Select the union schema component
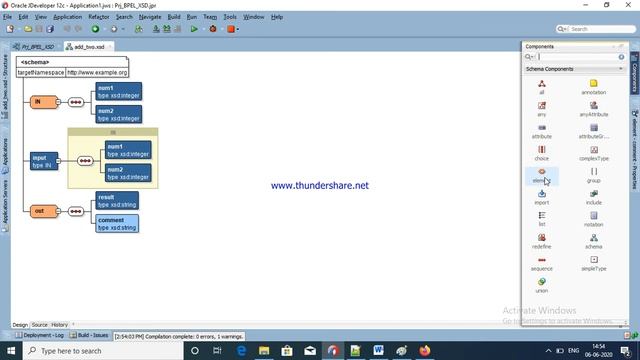 pos(542,285)
